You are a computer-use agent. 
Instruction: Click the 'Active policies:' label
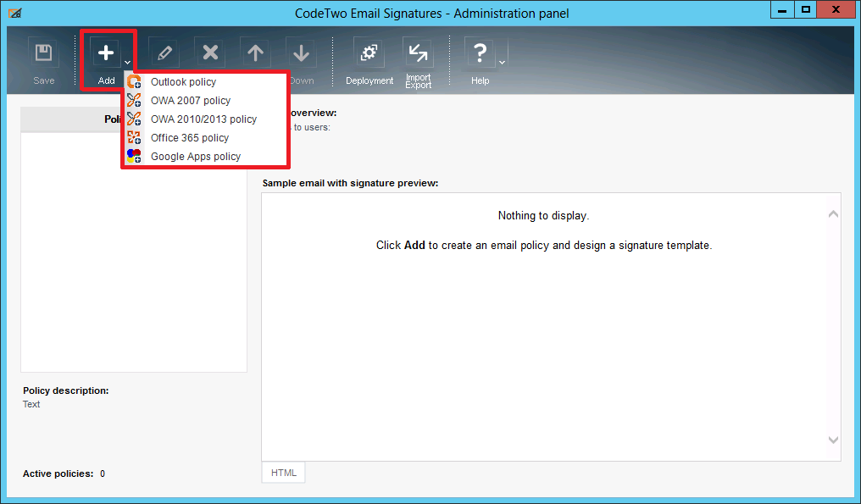[x=58, y=474]
